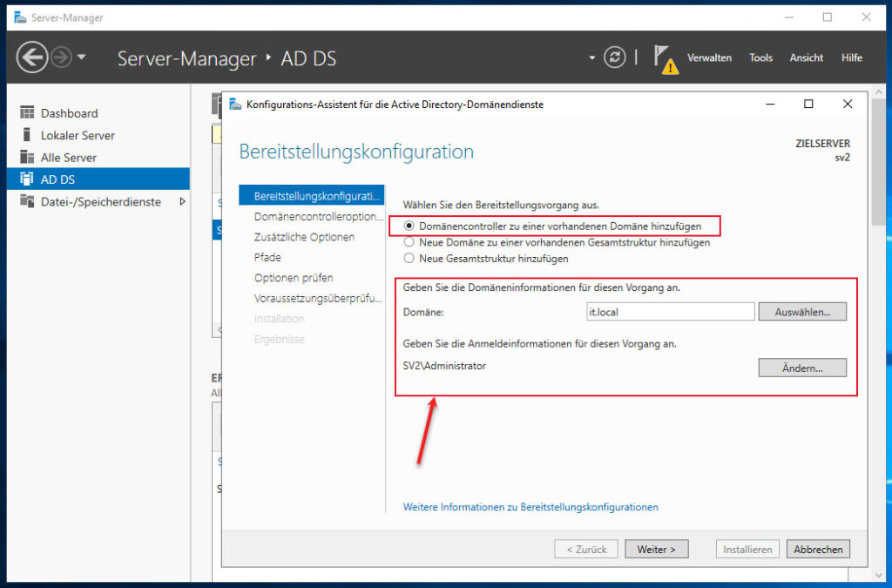Click the Zurück button
The image size is (892, 588).
pos(586,550)
